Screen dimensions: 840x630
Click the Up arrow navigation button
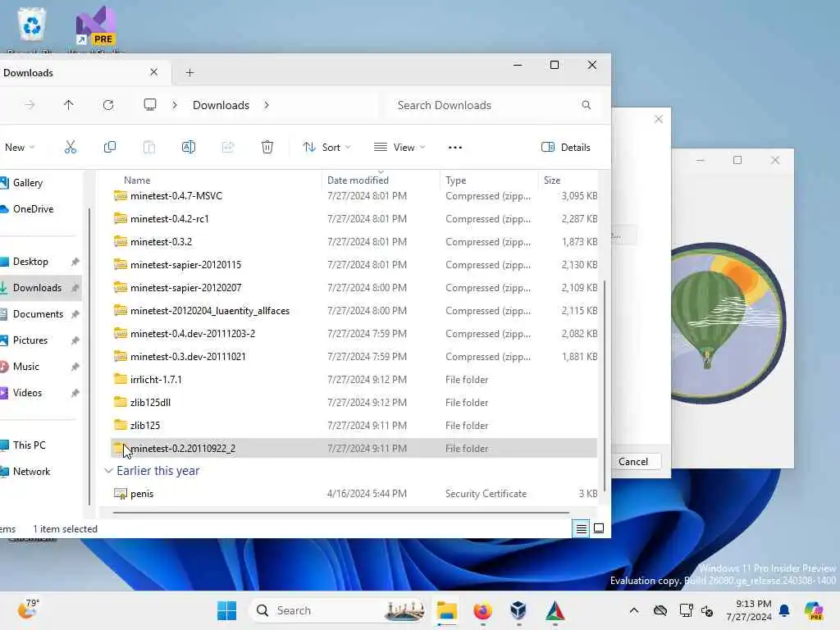tap(69, 105)
